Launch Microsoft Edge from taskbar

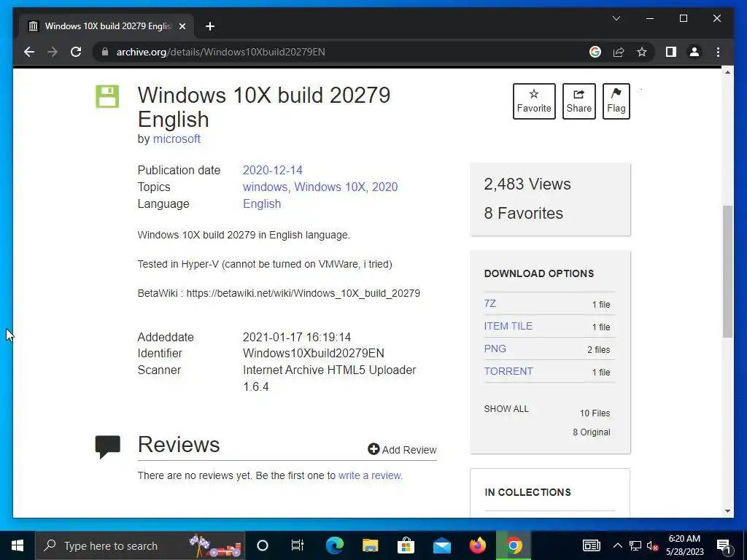coord(334,545)
